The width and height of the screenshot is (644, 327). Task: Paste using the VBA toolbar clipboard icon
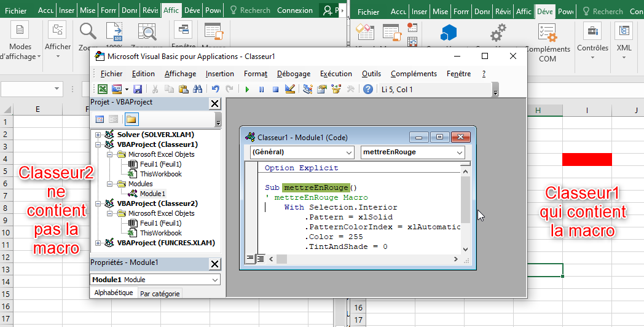(183, 89)
